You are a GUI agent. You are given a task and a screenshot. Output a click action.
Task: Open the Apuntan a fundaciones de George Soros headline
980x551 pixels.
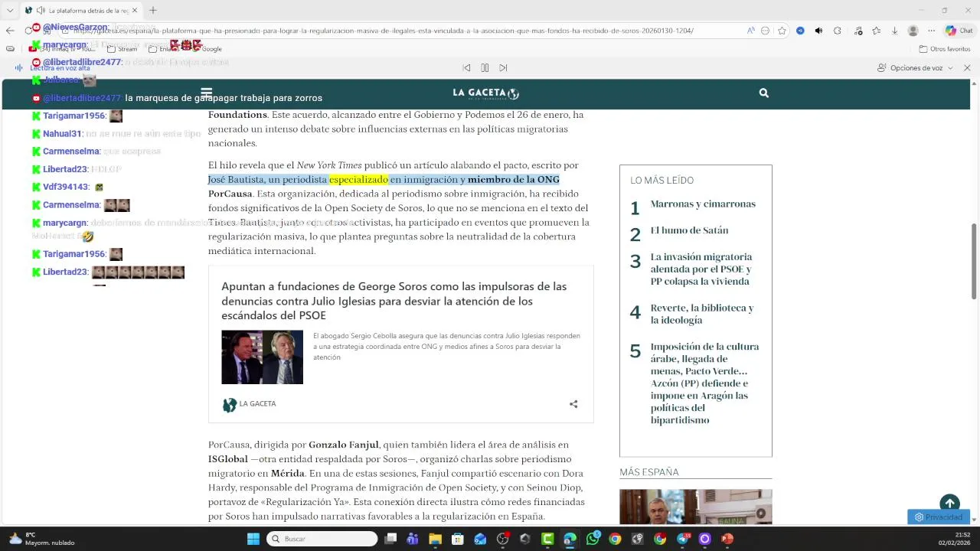[x=394, y=301]
